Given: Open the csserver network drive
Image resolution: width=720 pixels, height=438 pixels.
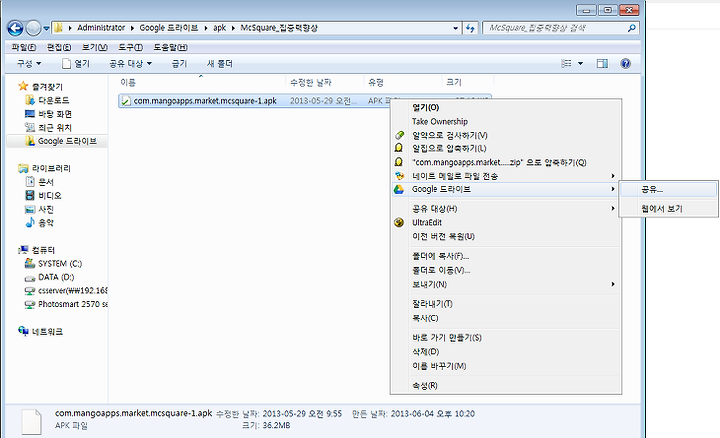Looking at the screenshot, I should 66,291.
